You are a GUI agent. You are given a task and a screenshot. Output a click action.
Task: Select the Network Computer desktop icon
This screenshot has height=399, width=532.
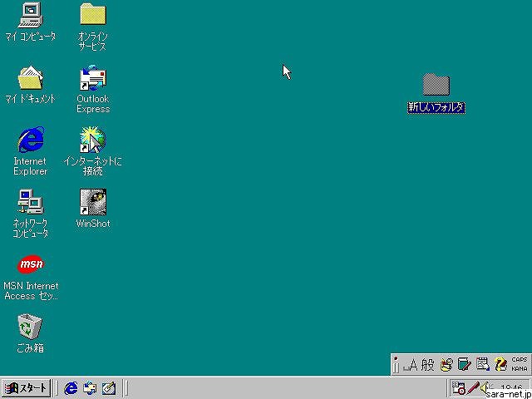pyautogui.click(x=31, y=202)
